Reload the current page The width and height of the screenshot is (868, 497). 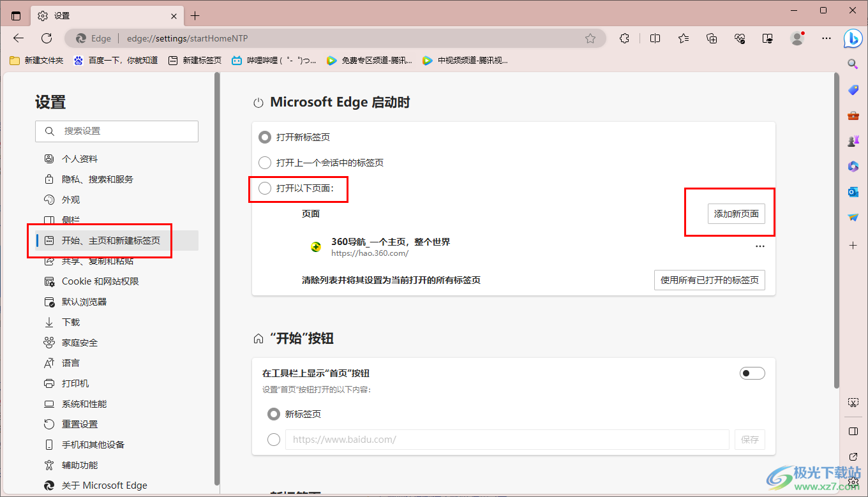[47, 38]
